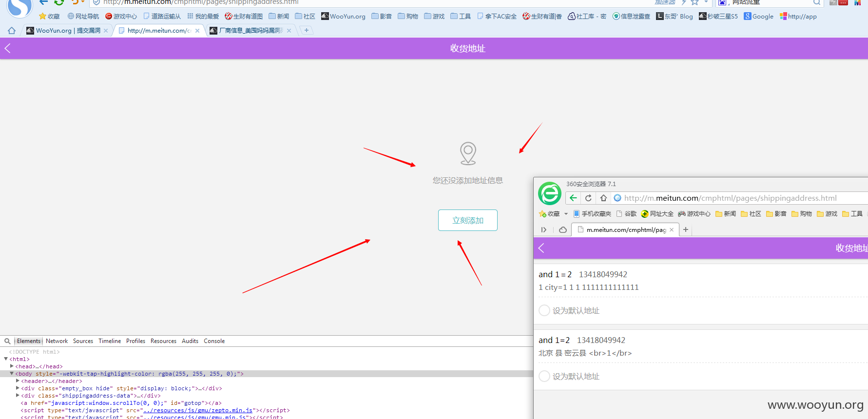Switch to the Audits tab in DevTools
Viewport: 868px width, 419px height.
click(190, 341)
